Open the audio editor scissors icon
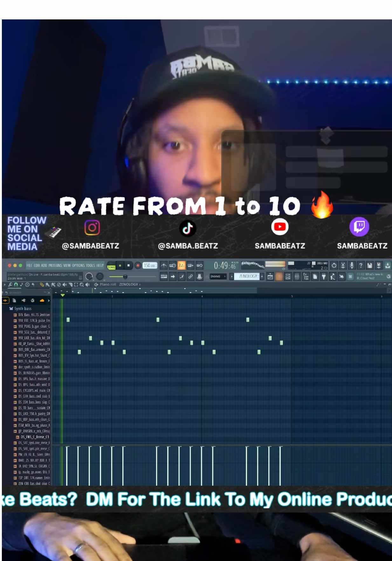This screenshot has width=392, height=561. click(x=343, y=265)
